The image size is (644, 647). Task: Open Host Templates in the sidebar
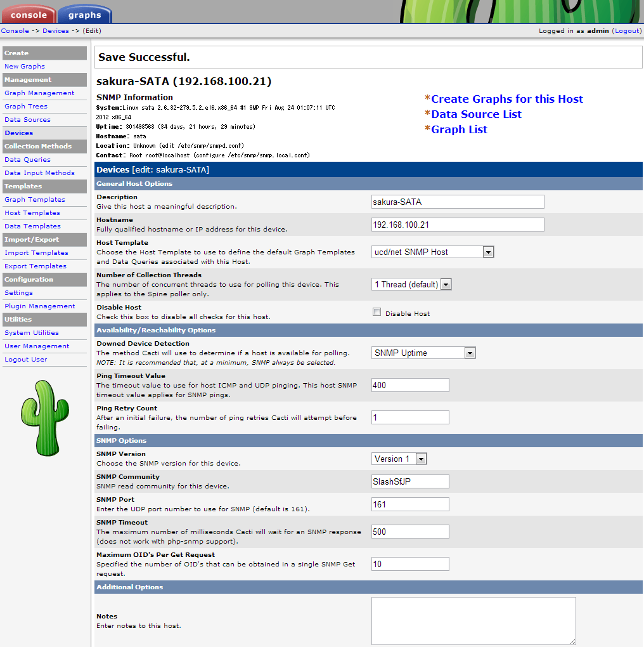(32, 213)
